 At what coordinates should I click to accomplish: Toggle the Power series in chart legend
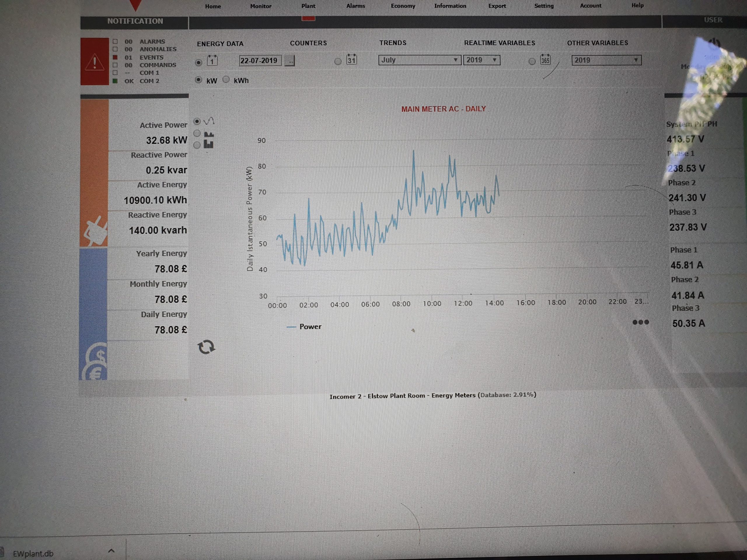pos(304,326)
